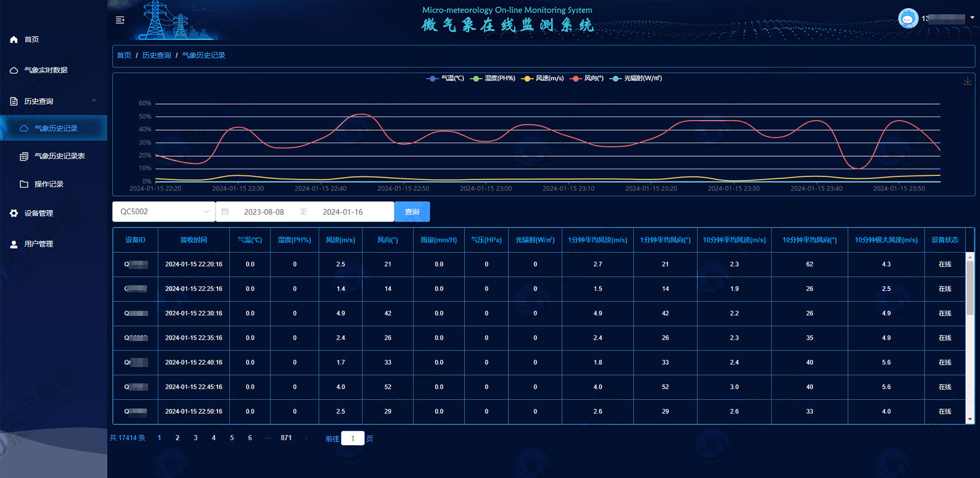The image size is (980, 478).
Task: Toggle the 气温(℃) series in the legend
Action: [x=445, y=78]
